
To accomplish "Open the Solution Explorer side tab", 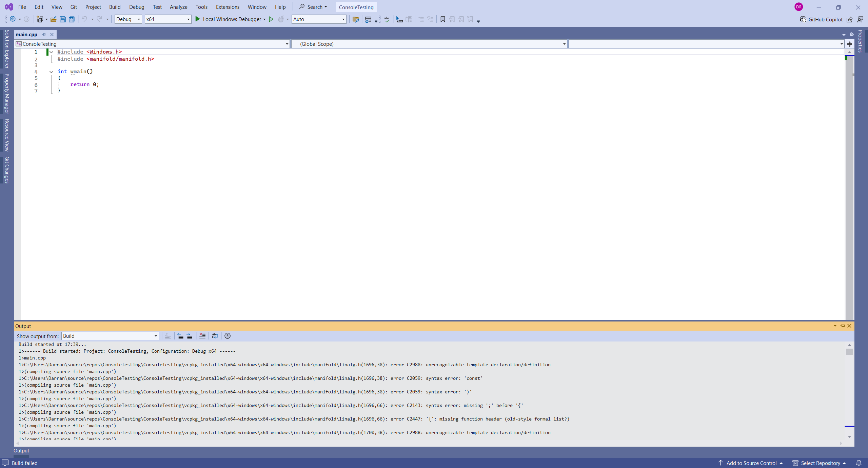I will (7, 49).
